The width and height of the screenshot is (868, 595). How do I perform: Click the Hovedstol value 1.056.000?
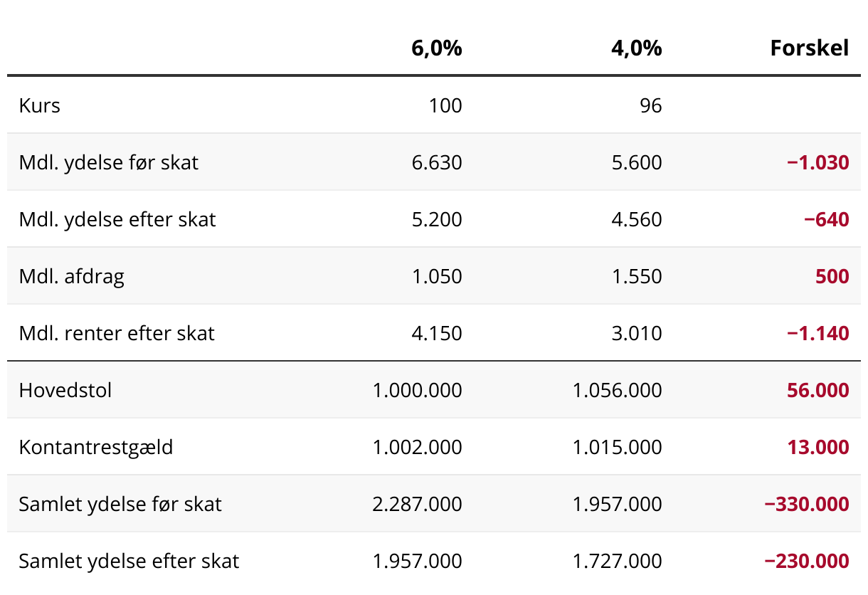click(617, 390)
